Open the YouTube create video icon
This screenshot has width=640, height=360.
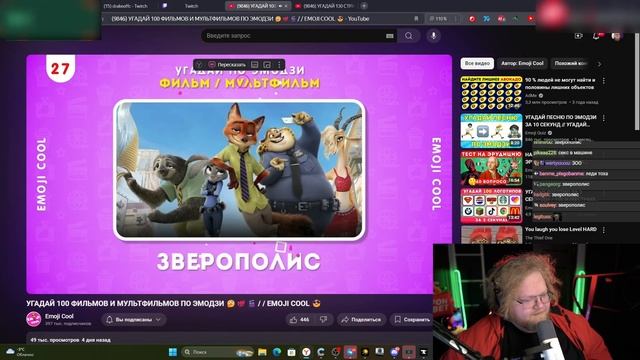pyautogui.click(x=578, y=36)
